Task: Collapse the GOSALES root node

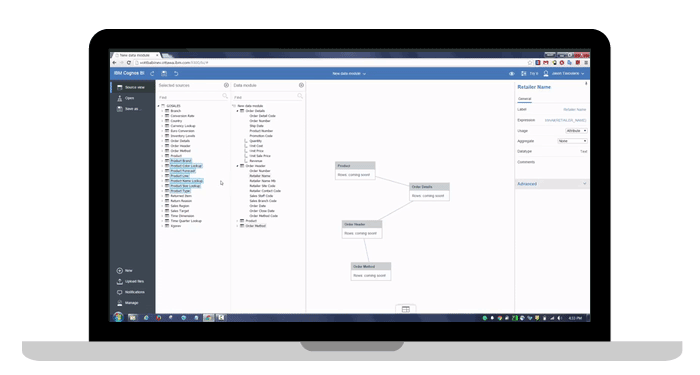Action: (158, 106)
